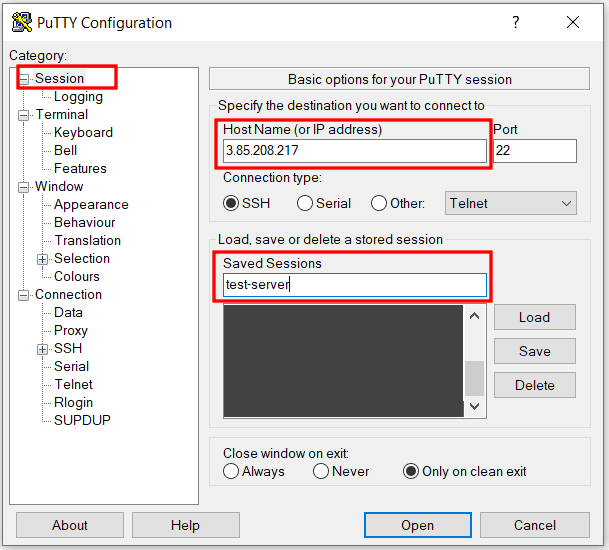Open the Serial category in tree
Screen dimensions: 609x550
(71, 366)
